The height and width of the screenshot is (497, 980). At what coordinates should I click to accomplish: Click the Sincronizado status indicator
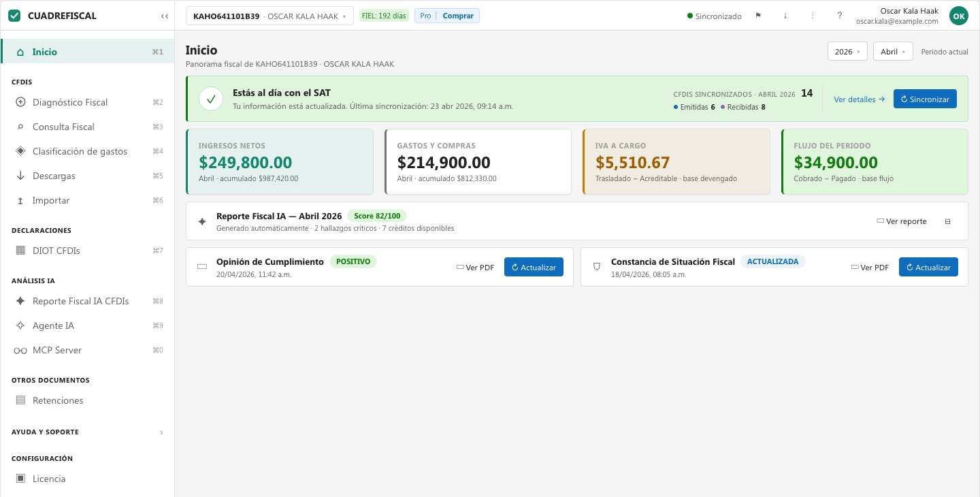click(715, 16)
